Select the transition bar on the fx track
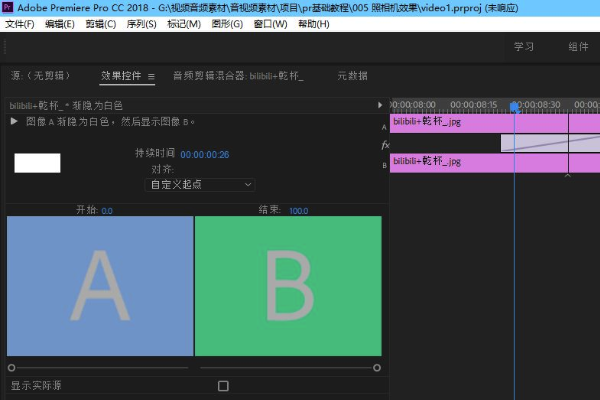 pos(550,143)
